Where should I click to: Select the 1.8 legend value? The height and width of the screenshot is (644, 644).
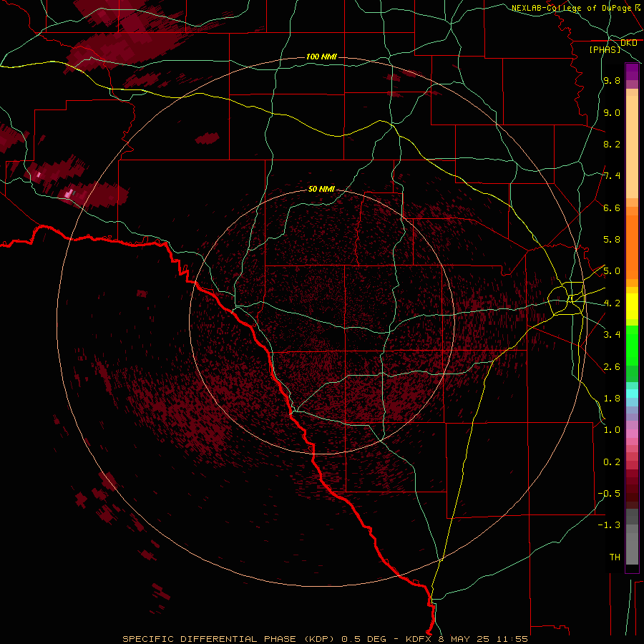(x=612, y=398)
